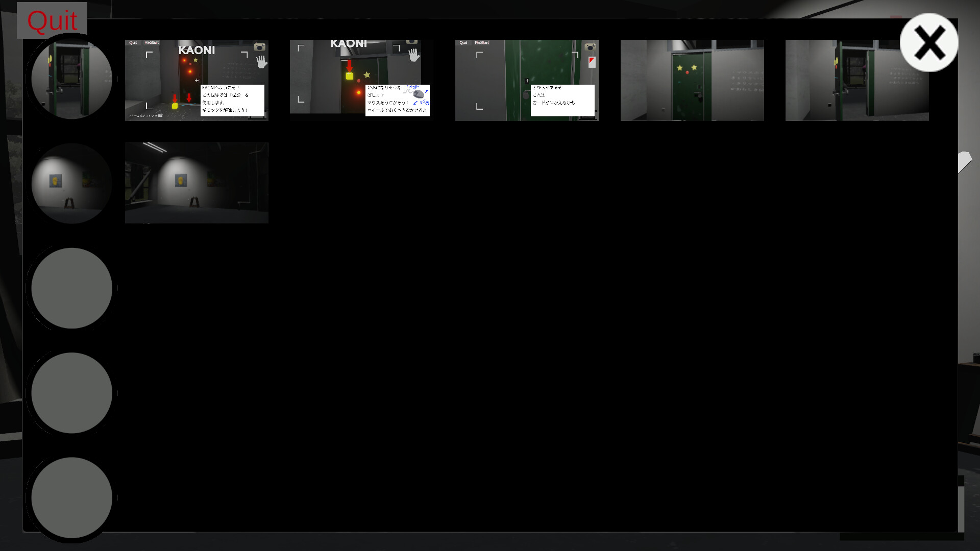Click the camera icon on the green door screenshot

(x=590, y=47)
